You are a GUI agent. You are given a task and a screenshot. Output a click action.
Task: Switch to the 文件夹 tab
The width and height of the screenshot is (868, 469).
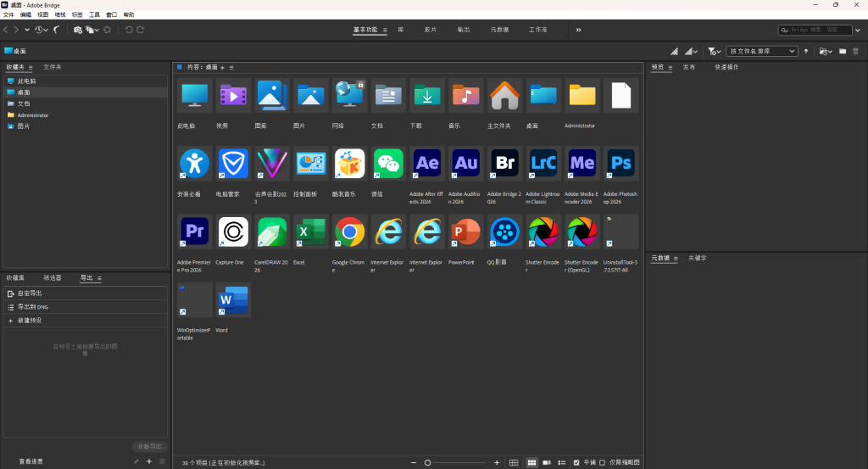(x=53, y=67)
